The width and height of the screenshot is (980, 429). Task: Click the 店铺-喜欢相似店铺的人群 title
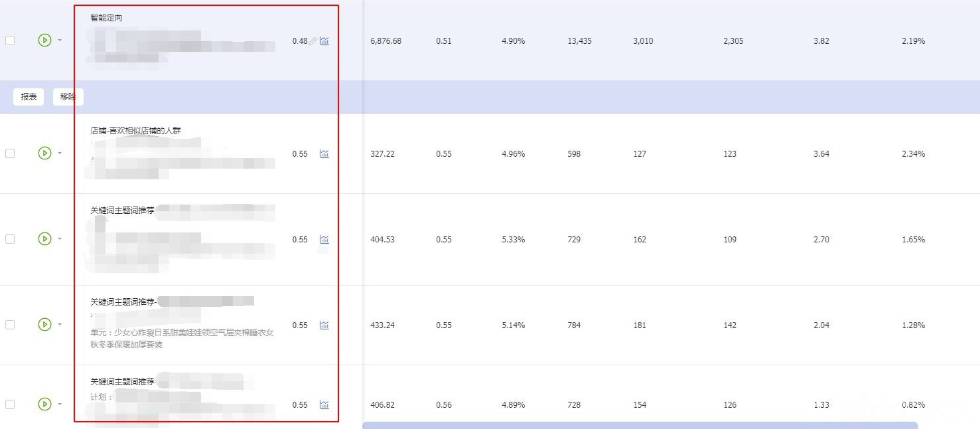(135, 131)
